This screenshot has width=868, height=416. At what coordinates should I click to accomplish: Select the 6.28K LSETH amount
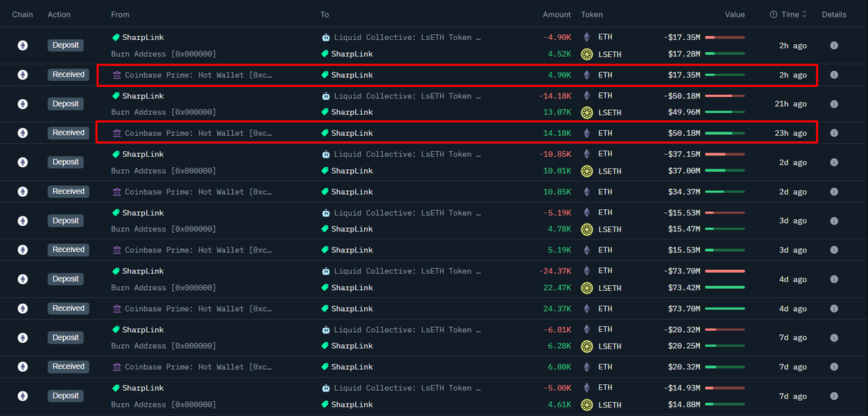(x=560, y=347)
